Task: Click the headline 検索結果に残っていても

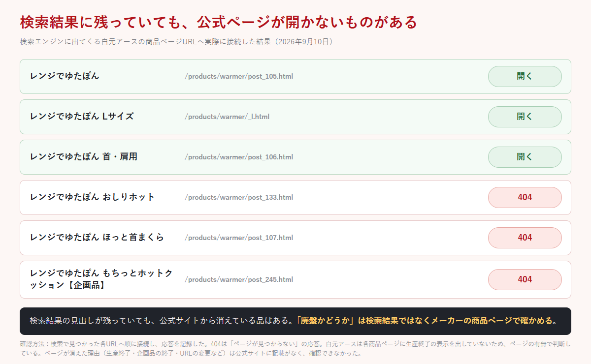Action: coord(219,22)
